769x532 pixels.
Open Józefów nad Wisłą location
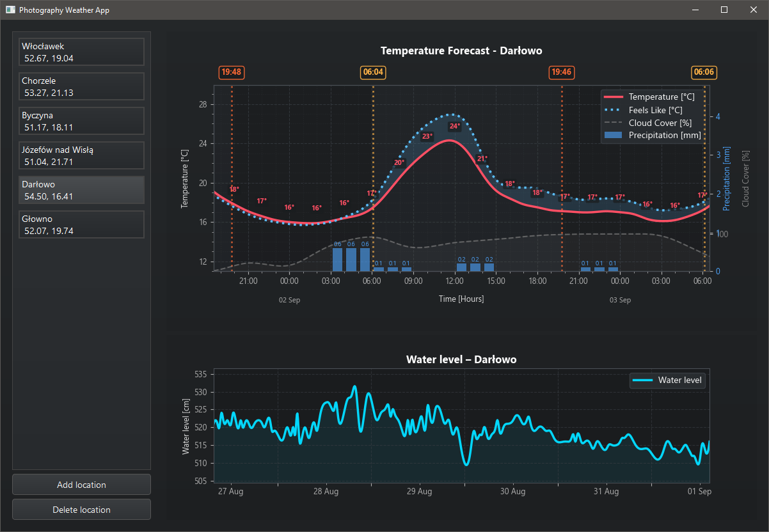tap(81, 155)
